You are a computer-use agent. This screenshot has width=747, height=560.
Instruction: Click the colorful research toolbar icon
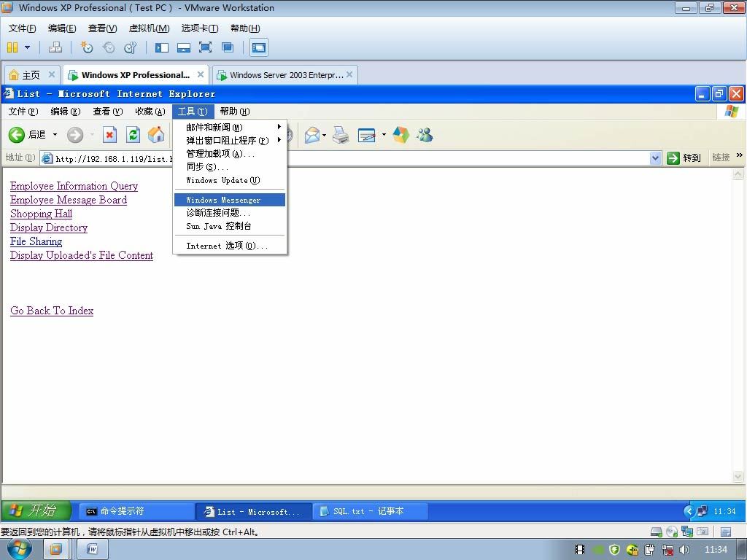click(400, 135)
